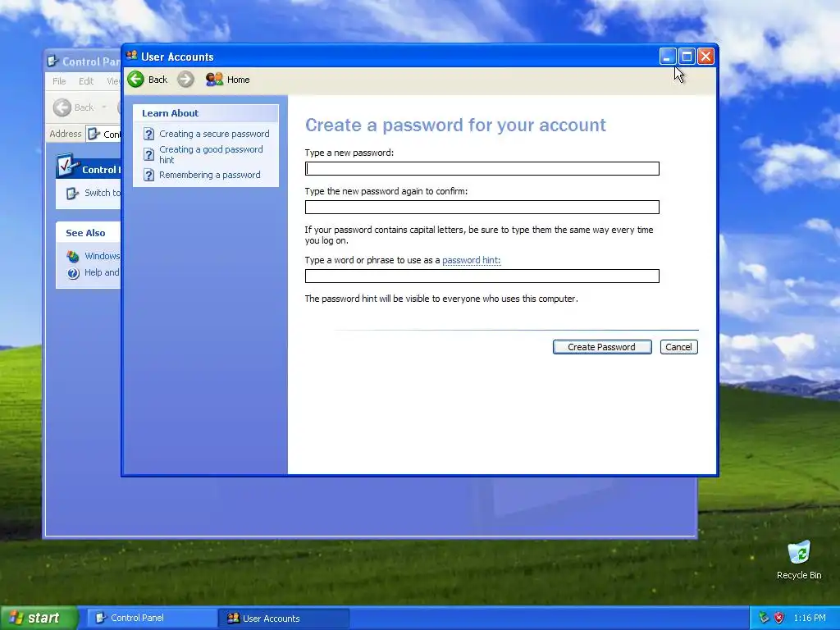Click Home text in User Accounts toolbar
The image size is (840, 630).
239,80
